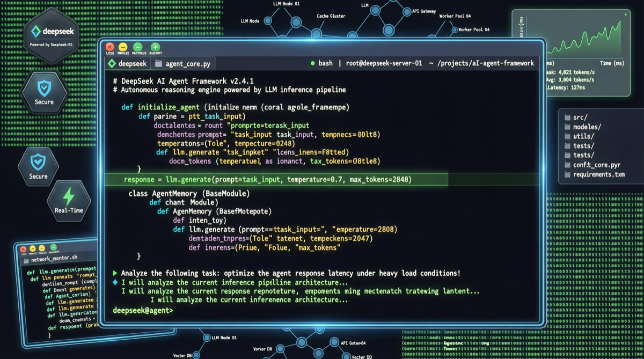644x359 pixels.
Task: Click the Time (ms) axis label
Action: 612,63
